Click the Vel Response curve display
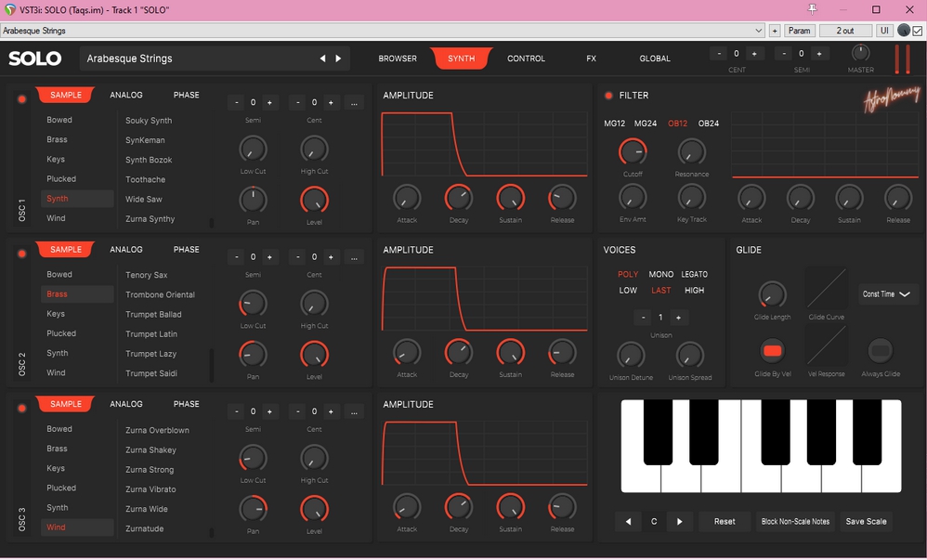Screen dimensions: 927x560 click(826, 345)
